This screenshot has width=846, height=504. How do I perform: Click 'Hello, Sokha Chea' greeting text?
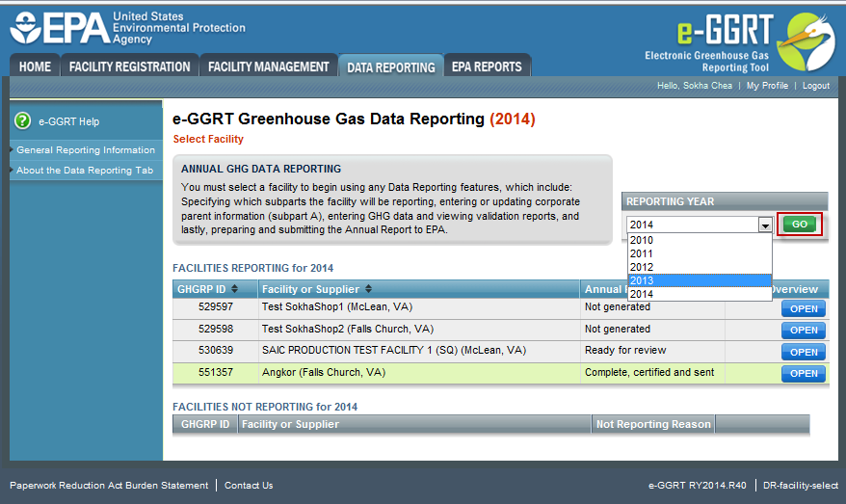click(695, 85)
